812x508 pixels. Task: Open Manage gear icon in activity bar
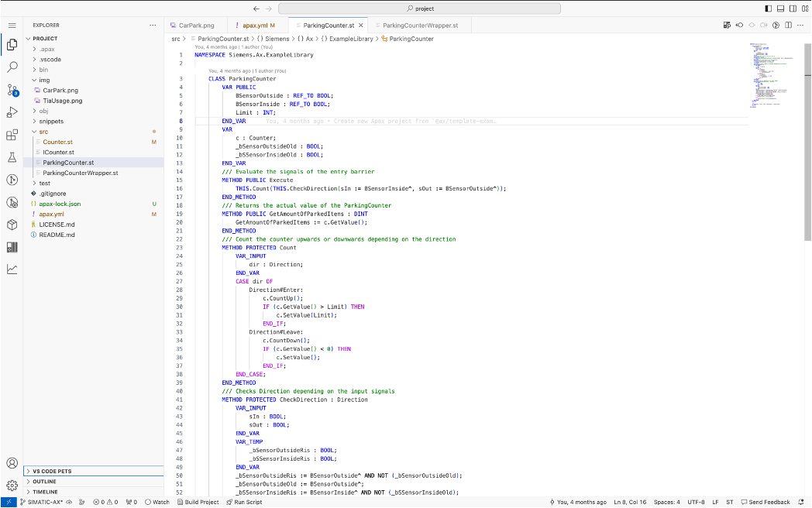12,486
